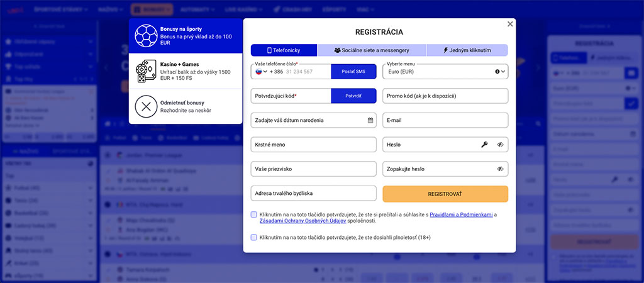Viewport: 644px width, 283px height.
Task: Close the Registrácia dialog
Action: [510, 24]
